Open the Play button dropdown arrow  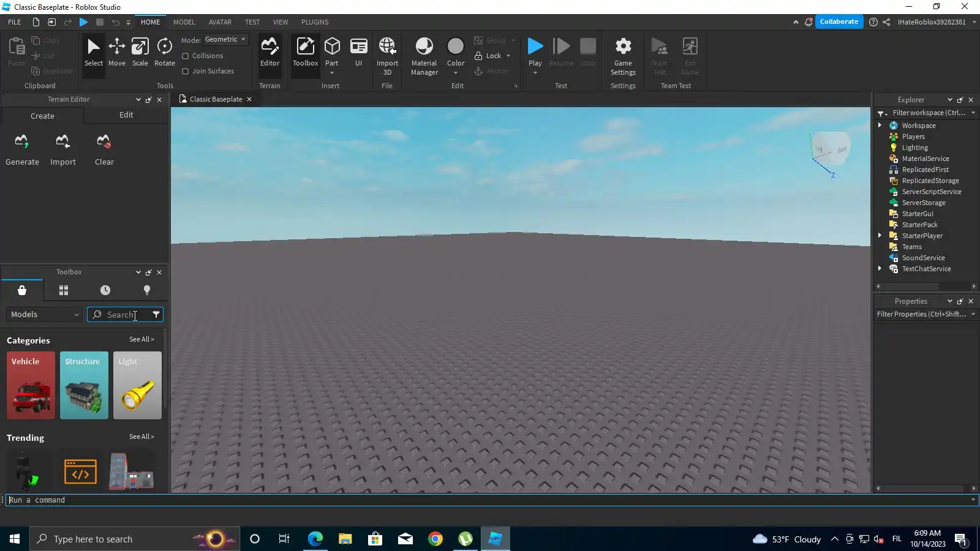(535, 73)
